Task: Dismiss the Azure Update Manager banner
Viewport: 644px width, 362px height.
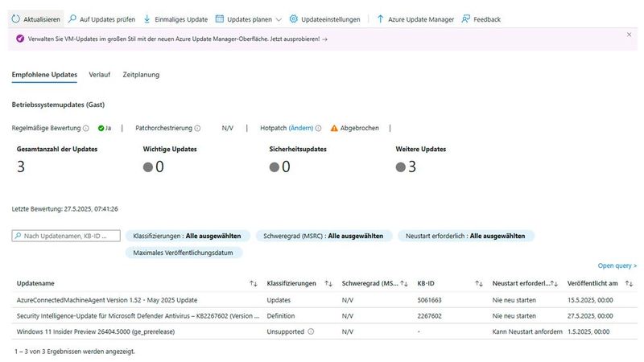Action: (629, 35)
